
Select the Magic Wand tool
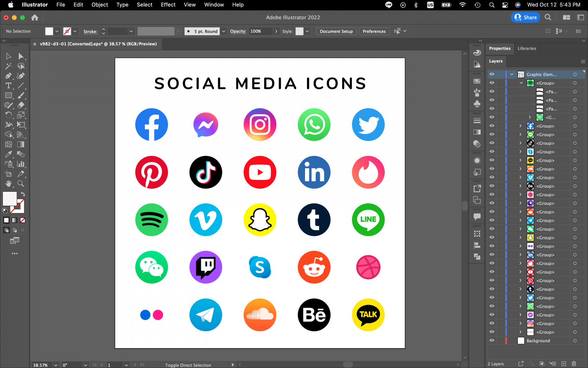(x=8, y=66)
